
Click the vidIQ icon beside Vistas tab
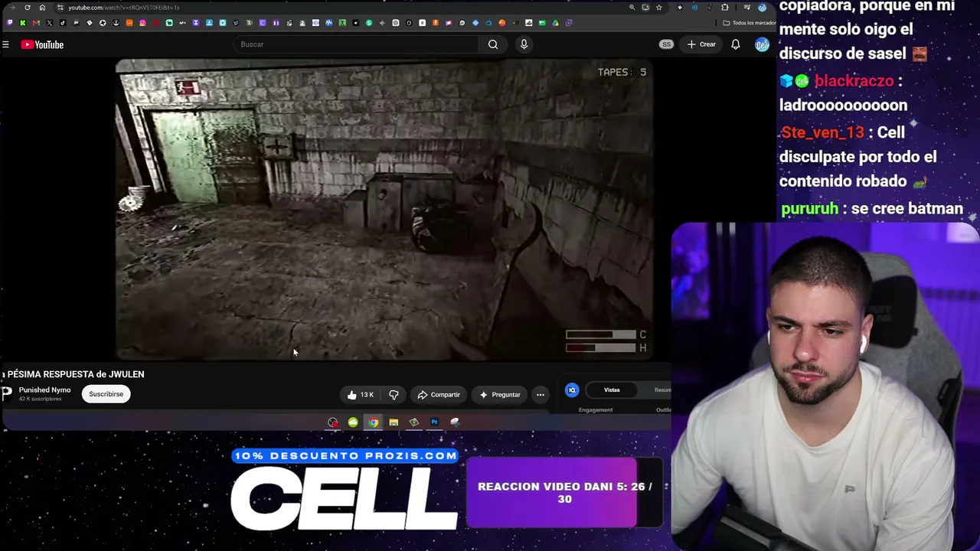572,390
